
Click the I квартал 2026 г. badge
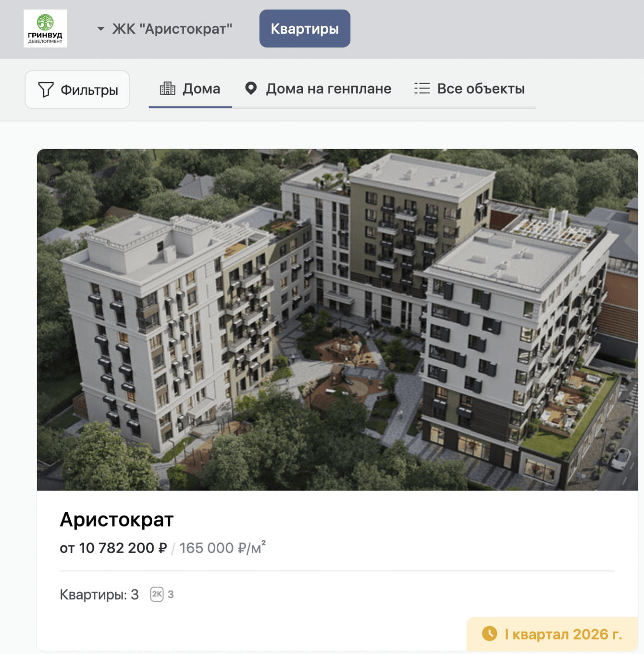tap(552, 634)
